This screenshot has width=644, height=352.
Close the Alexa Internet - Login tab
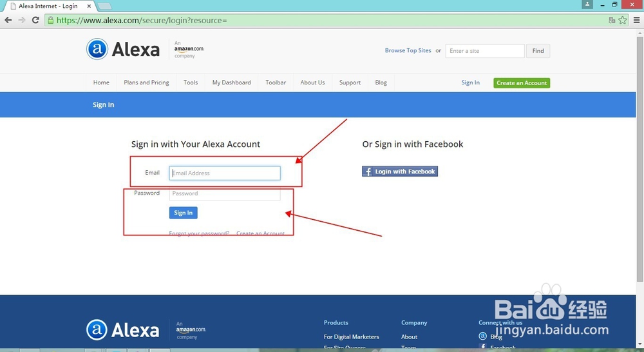(x=89, y=6)
